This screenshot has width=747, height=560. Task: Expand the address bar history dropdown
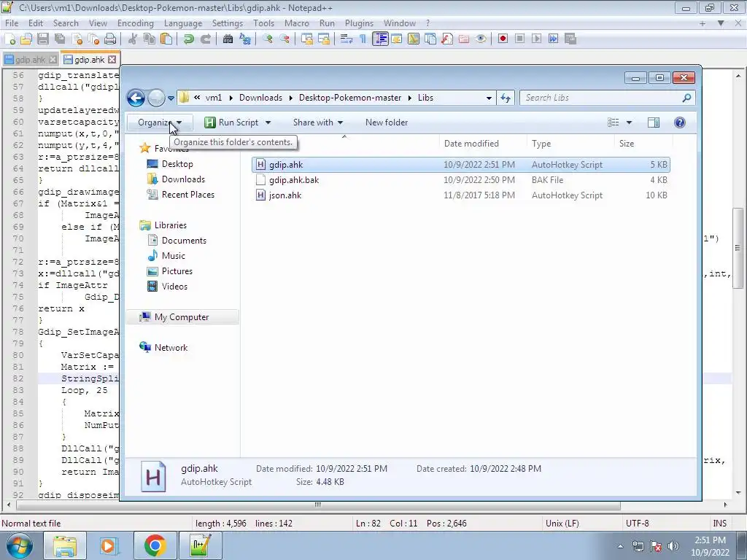pyautogui.click(x=489, y=98)
